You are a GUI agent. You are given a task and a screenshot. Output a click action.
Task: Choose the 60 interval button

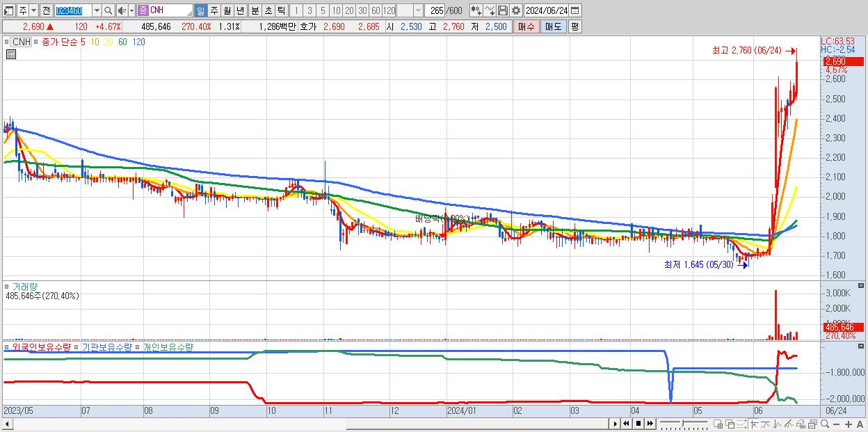[376, 10]
